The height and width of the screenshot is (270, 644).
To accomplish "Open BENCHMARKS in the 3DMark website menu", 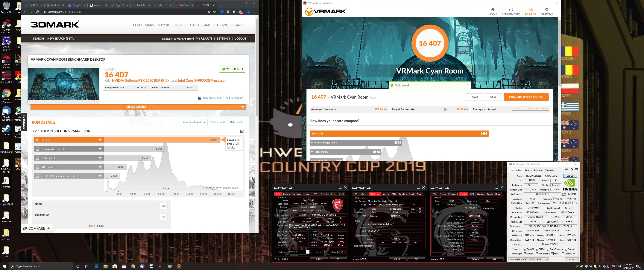I will pyautogui.click(x=143, y=25).
